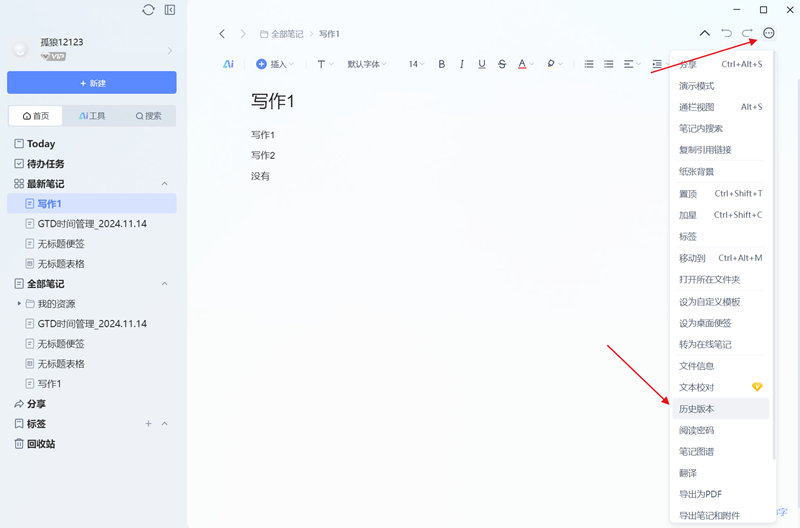Undo the last edit
Viewport: 800px width, 528px height.
pos(727,33)
